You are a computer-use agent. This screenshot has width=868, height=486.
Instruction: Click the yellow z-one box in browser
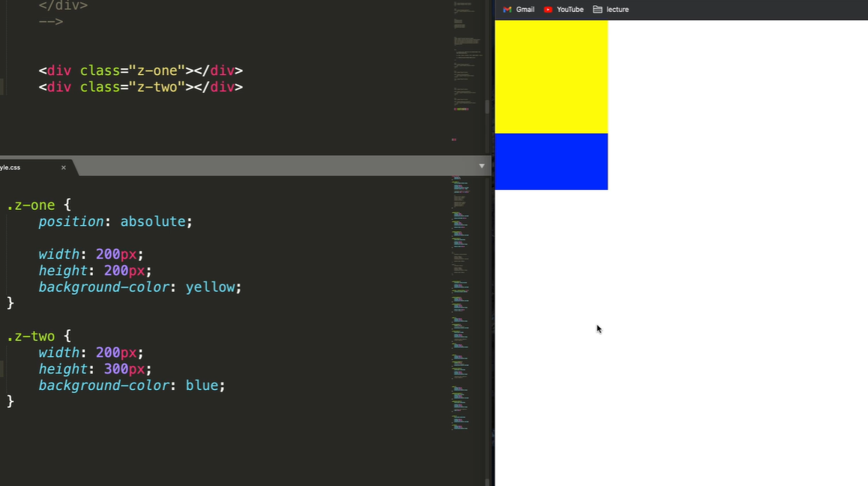click(551, 77)
